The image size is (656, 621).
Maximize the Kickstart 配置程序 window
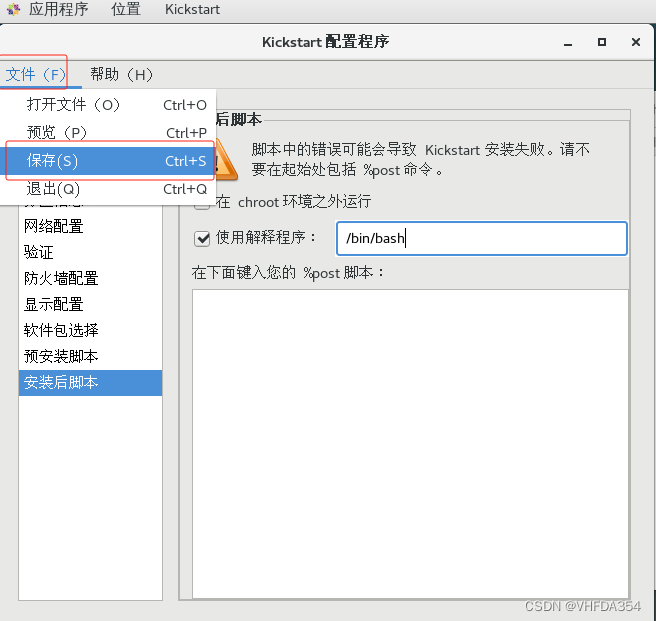pyautogui.click(x=602, y=42)
